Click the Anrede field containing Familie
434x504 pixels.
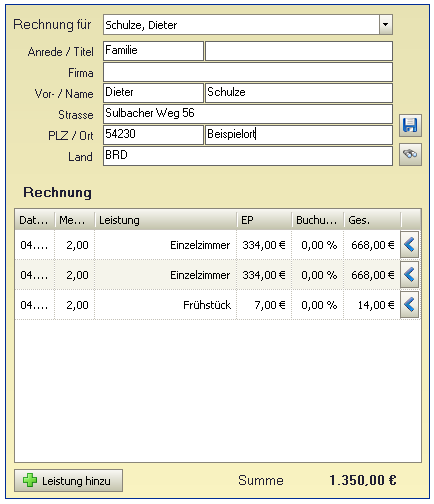tap(153, 51)
